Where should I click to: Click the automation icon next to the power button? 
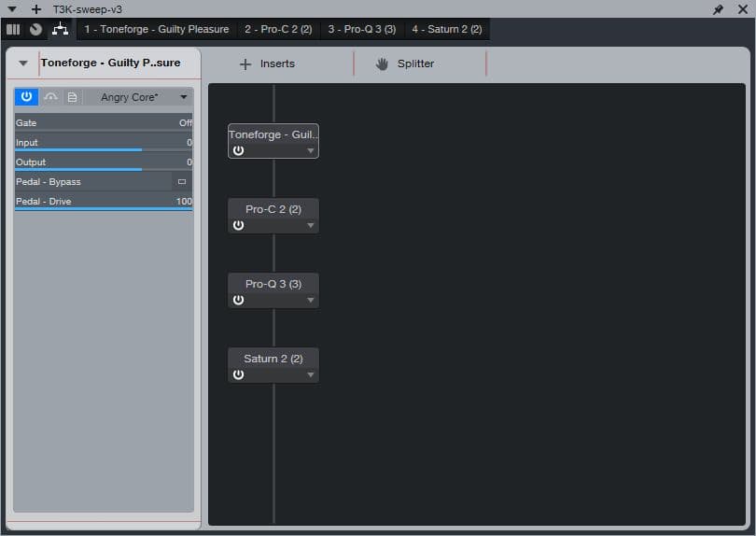50,97
